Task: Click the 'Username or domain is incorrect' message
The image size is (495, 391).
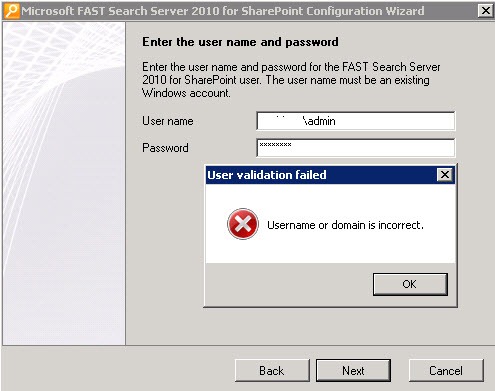Action: coord(345,225)
